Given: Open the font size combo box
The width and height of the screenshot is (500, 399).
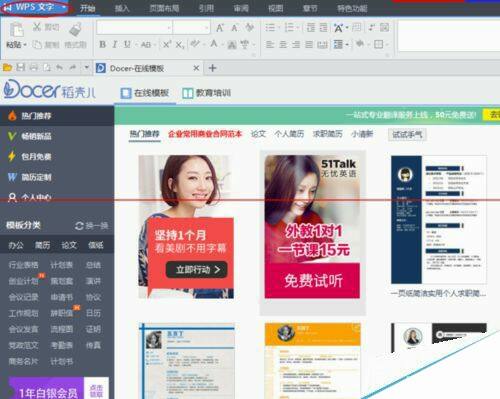Looking at the screenshot, I should (191, 28).
